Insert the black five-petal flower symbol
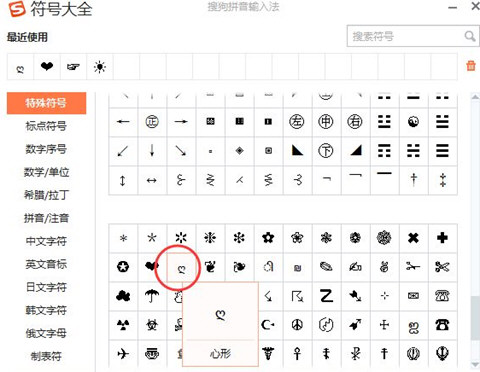Image resolution: width=480 pixels, height=372 pixels. tap(268, 238)
